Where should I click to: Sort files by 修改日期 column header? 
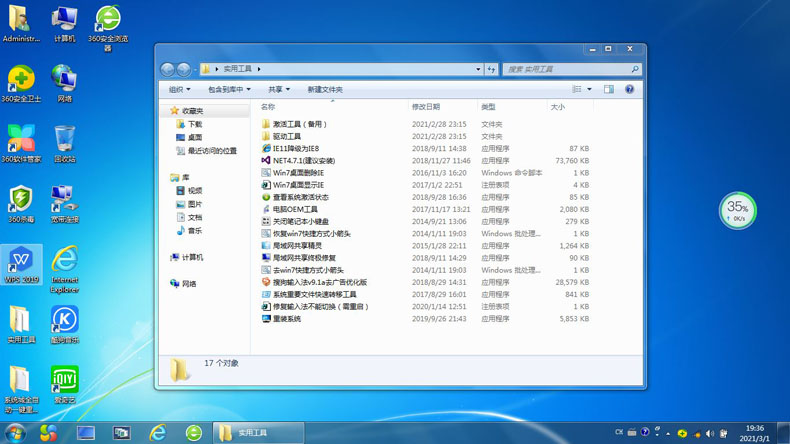tap(426, 107)
